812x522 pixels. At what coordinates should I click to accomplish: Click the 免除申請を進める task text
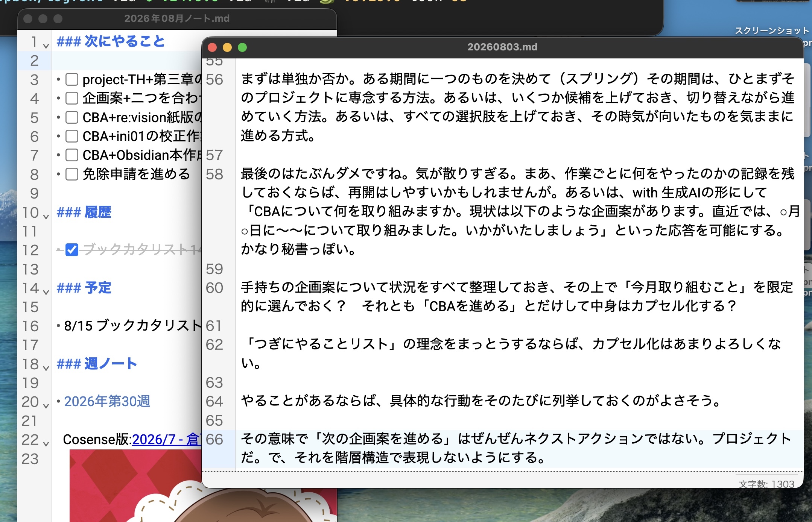pos(136,174)
